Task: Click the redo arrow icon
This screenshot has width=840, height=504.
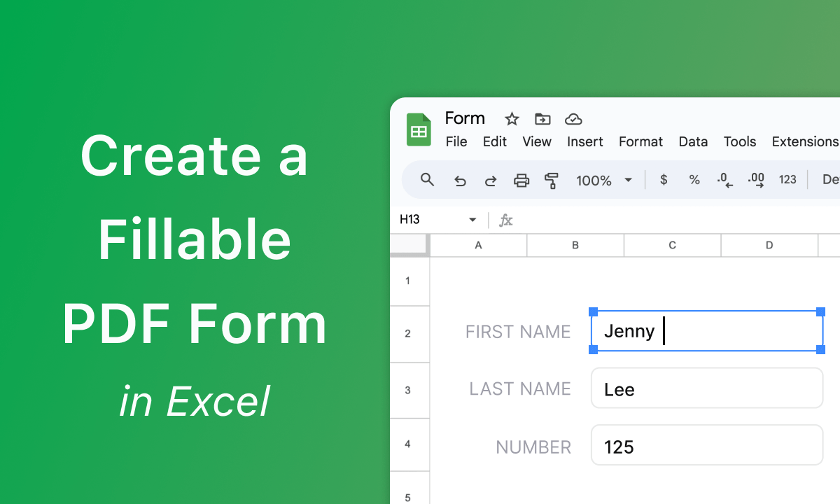Action: click(x=491, y=181)
